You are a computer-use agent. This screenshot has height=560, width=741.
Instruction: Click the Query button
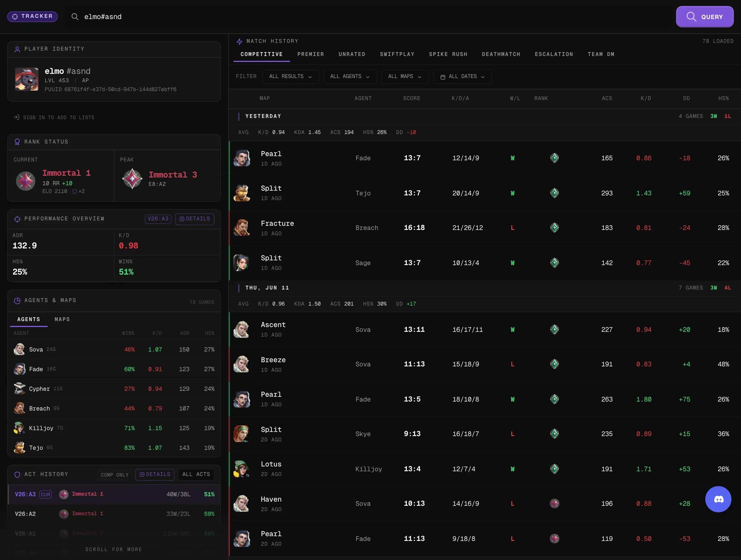click(704, 17)
